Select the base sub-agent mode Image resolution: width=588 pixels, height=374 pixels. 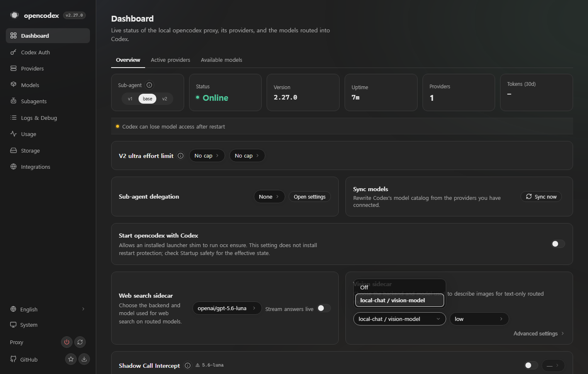(148, 99)
